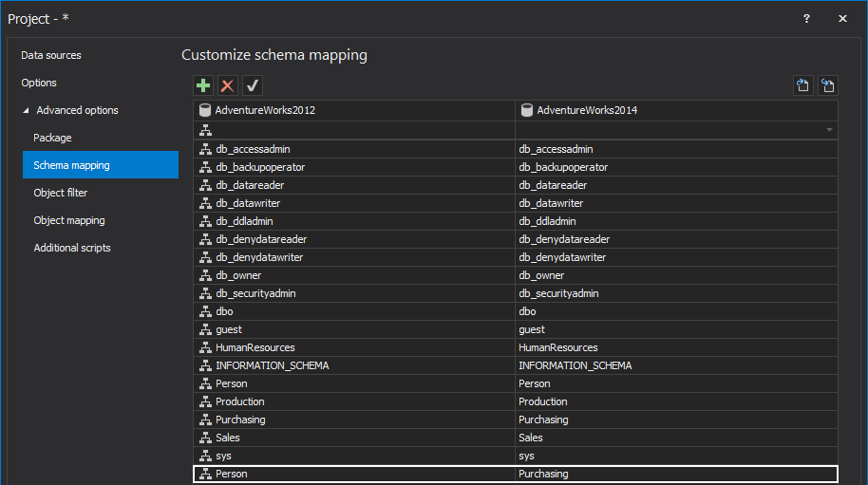Viewport: 868px width, 485px height.
Task: Open the Data sources page
Action: [x=51, y=55]
